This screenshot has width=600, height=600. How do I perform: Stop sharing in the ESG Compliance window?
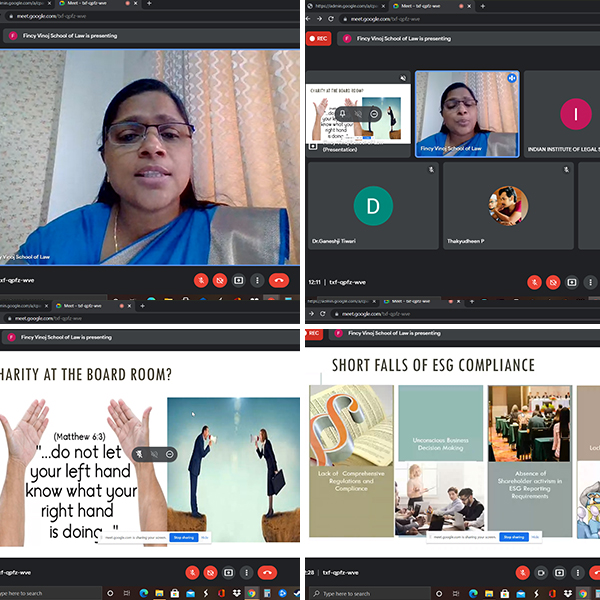514,537
